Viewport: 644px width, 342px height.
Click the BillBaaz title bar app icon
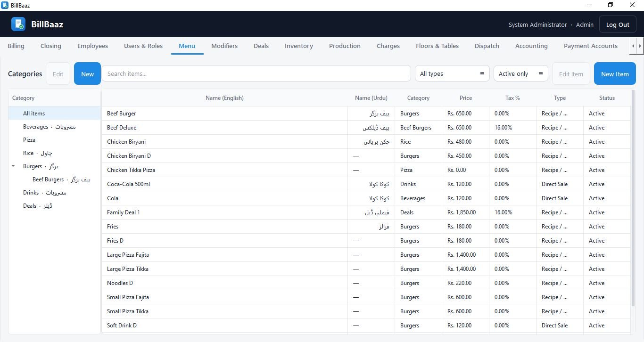pyautogui.click(x=5, y=5)
